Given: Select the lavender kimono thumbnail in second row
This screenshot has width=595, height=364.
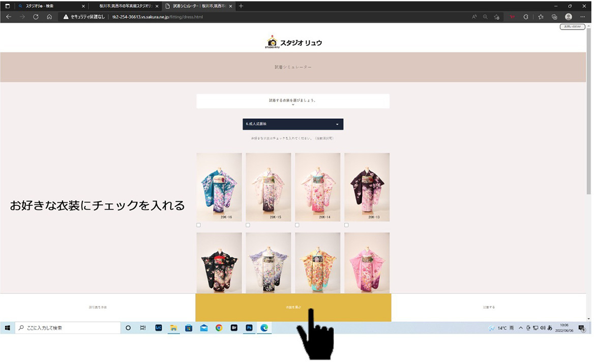Looking at the screenshot, I should pyautogui.click(x=269, y=263).
